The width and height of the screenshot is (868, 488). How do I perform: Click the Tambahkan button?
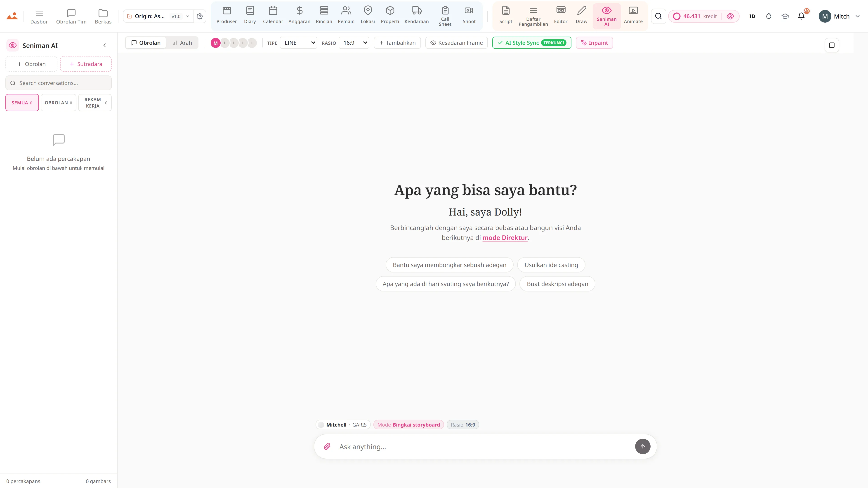click(397, 43)
